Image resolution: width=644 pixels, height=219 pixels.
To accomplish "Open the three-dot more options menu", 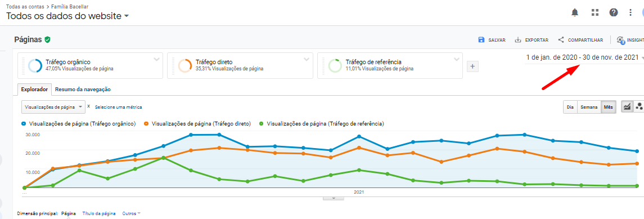I will (631, 13).
